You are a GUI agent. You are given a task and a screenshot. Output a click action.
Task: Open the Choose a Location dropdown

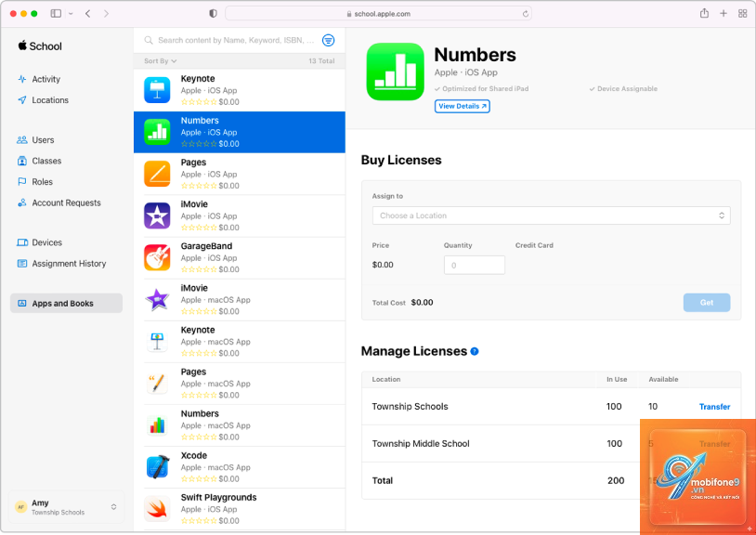[551, 215]
